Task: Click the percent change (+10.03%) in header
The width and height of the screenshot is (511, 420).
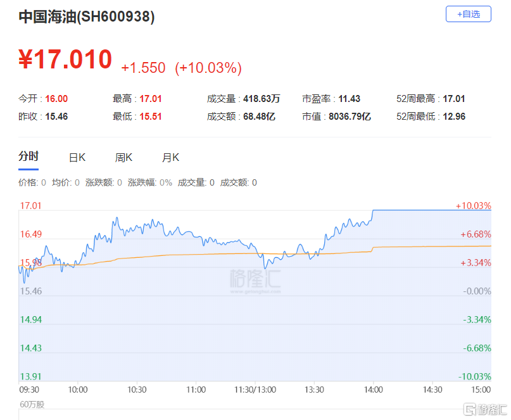Action: 208,68
